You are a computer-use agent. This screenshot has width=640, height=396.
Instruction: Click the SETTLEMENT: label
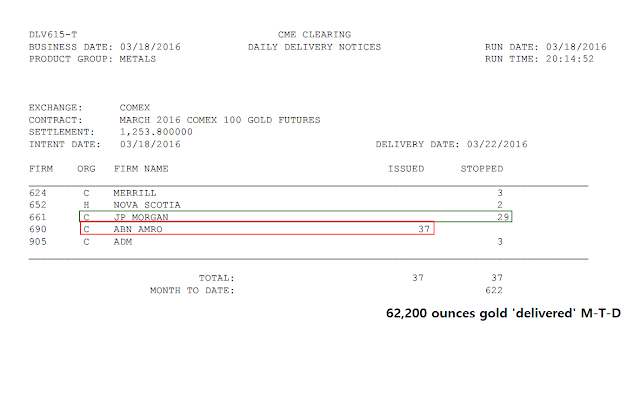click(x=62, y=132)
